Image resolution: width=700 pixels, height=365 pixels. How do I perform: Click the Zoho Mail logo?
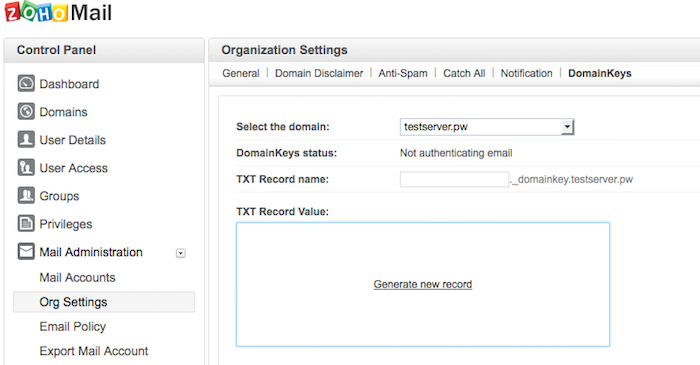[58, 12]
